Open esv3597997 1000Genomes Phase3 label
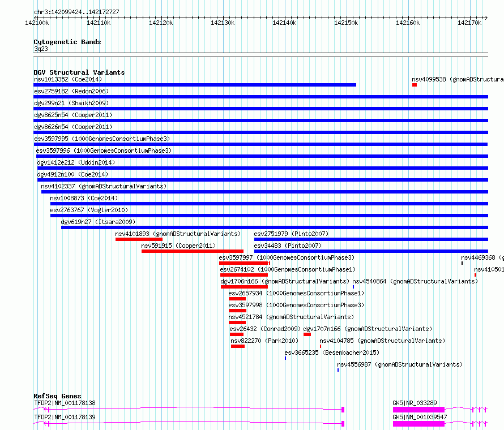The width and height of the screenshot is (504, 430). (x=287, y=257)
